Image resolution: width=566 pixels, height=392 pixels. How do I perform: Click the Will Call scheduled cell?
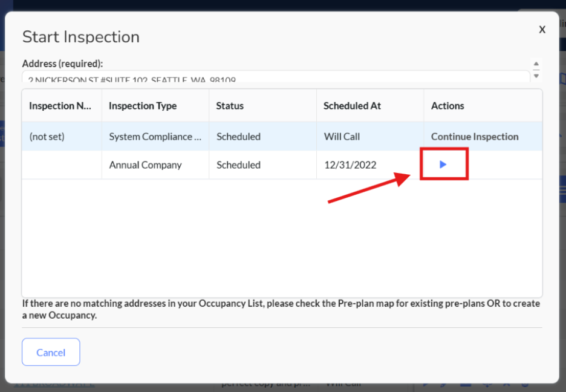[342, 137]
